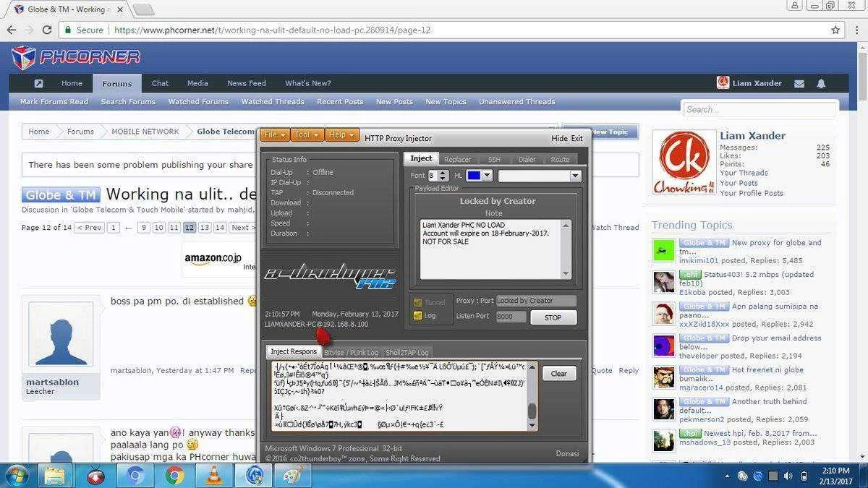Click the volume icon in system tray
This screenshot has height=488, width=868.
(x=788, y=476)
